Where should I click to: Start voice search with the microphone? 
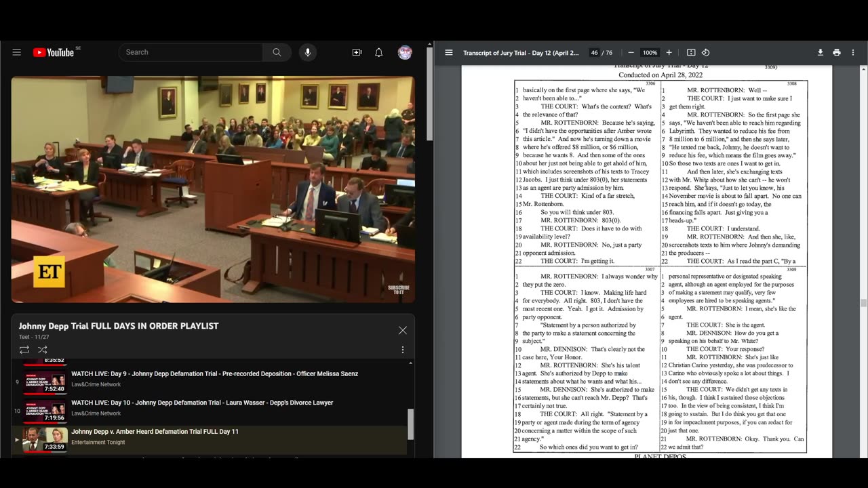[x=307, y=52]
